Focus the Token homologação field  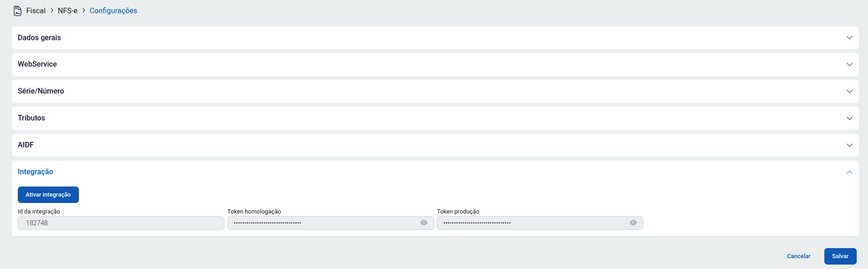click(322, 223)
